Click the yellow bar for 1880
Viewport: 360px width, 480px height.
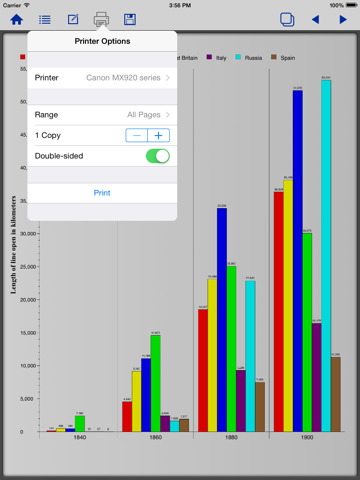(x=212, y=355)
